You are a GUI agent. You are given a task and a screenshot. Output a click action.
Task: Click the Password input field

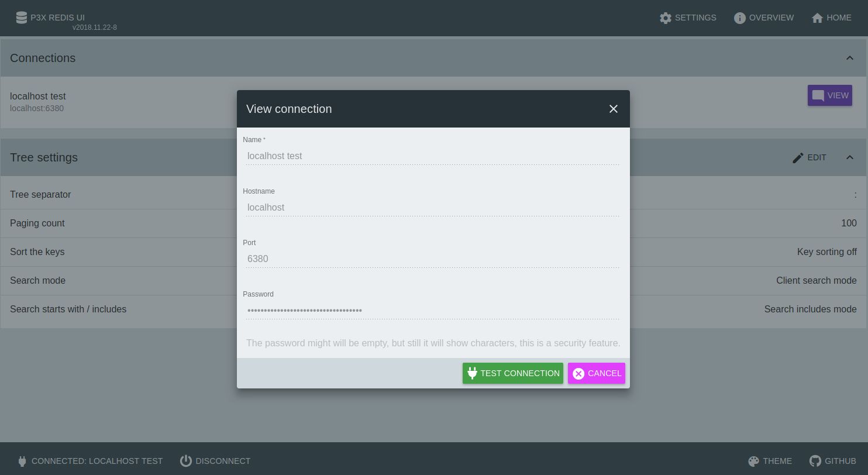[x=433, y=311]
